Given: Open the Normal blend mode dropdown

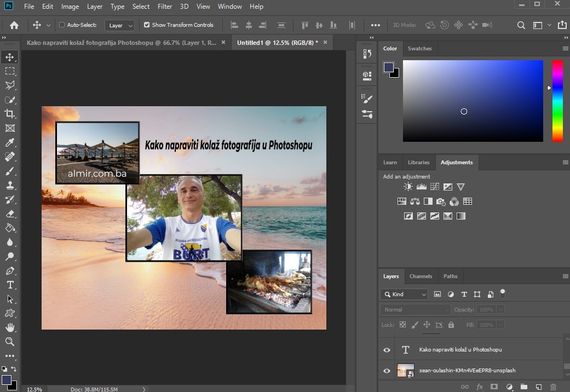Looking at the screenshot, I should click(x=415, y=310).
